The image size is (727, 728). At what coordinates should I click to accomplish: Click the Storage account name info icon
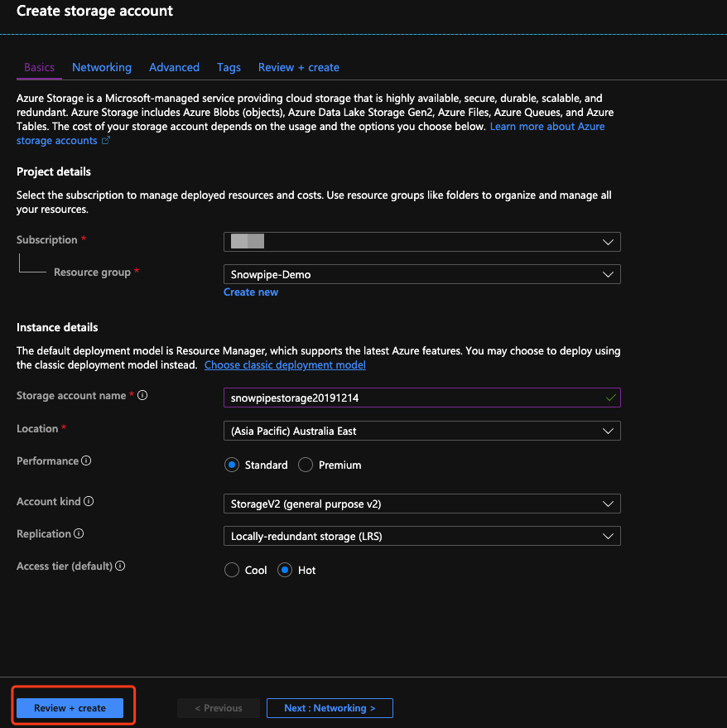(142, 395)
